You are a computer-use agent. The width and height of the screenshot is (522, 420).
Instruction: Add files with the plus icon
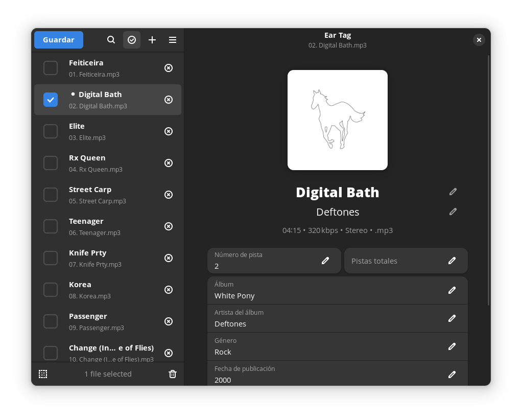[152, 40]
